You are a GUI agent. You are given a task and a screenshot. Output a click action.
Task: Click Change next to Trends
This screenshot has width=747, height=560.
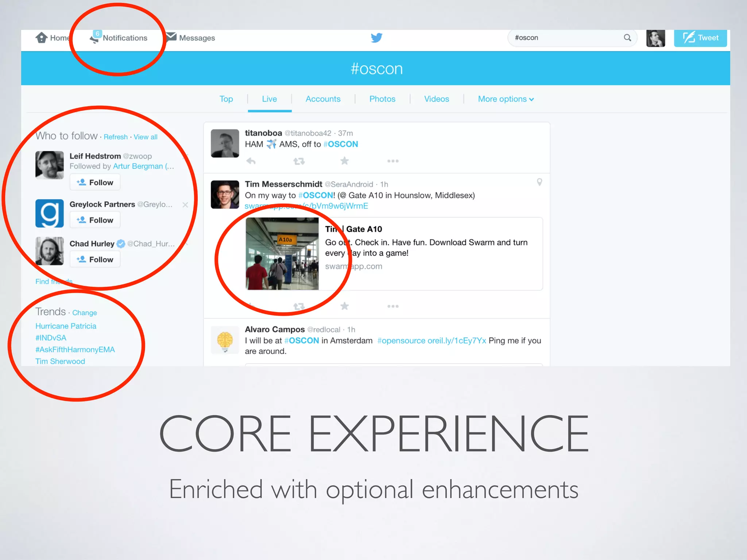pyautogui.click(x=85, y=313)
